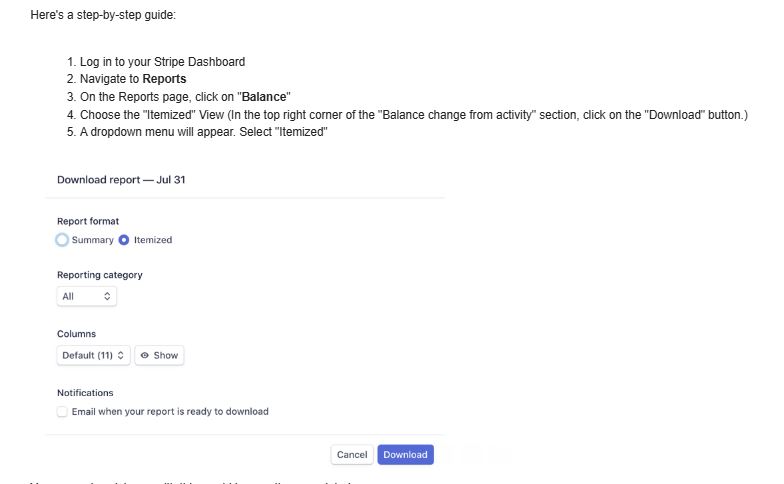The image size is (784, 484).
Task: Click the Notifications section label
Action: click(85, 393)
